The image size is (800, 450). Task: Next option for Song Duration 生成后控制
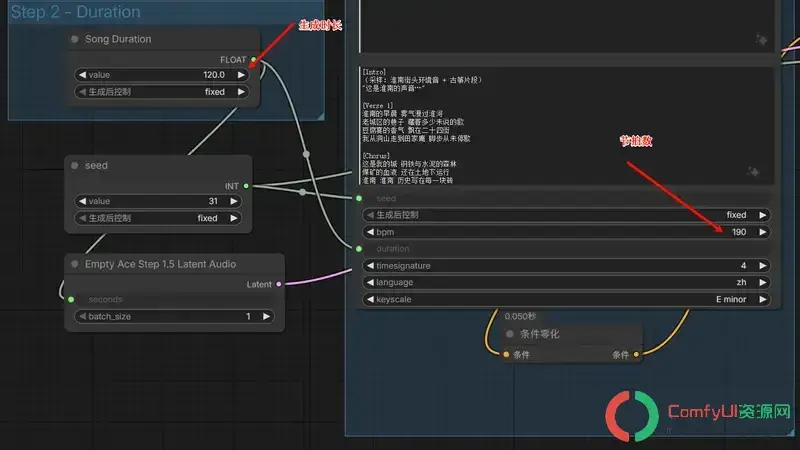(x=241, y=92)
